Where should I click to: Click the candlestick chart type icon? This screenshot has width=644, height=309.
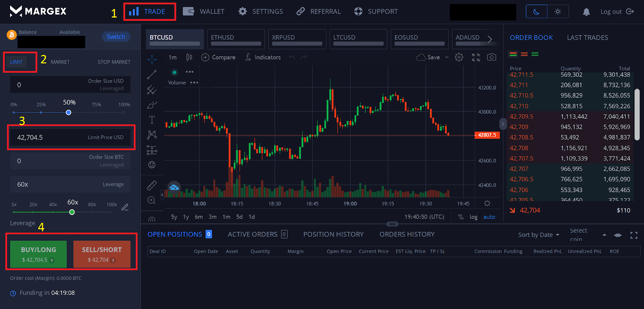[189, 57]
